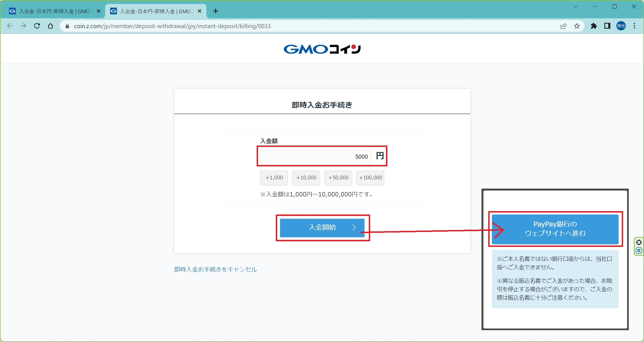644x342 pixels.
Task: Add +1,000 to deposit amount
Action: point(274,178)
